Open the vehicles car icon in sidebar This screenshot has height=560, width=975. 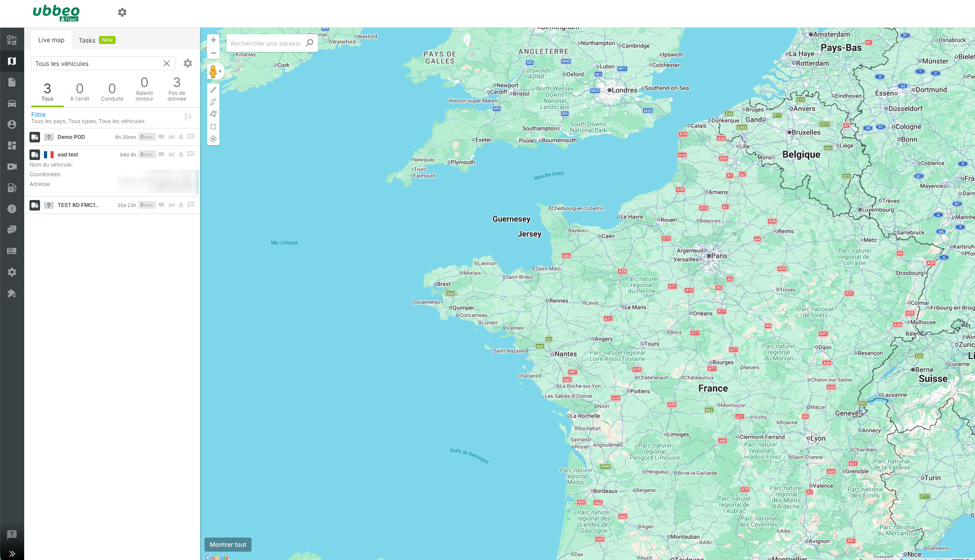pos(12,103)
